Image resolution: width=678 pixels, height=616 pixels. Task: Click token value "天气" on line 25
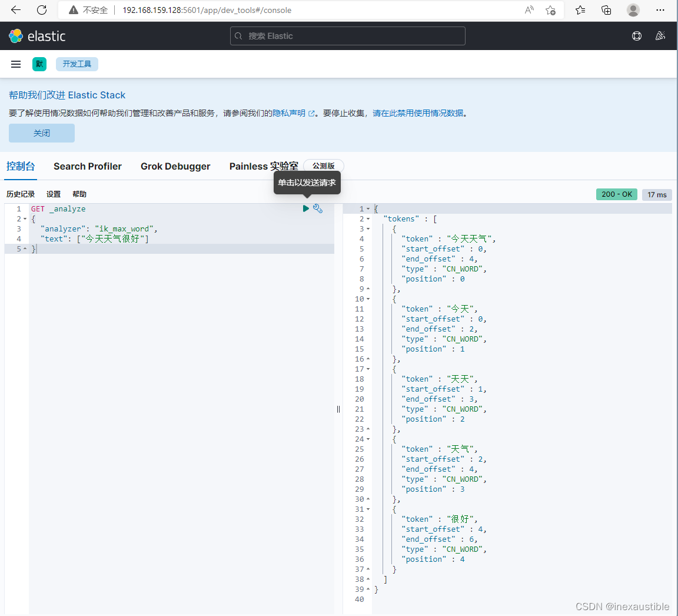pos(460,449)
